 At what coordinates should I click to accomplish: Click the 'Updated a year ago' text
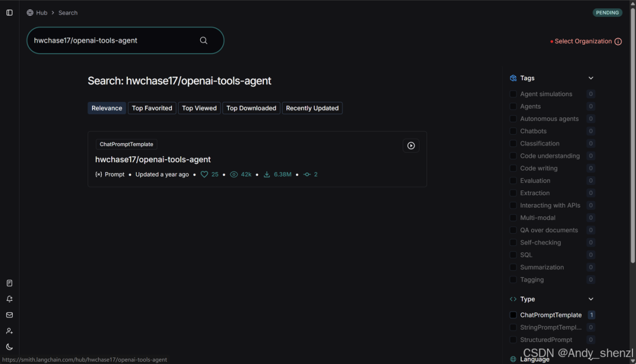(x=163, y=174)
